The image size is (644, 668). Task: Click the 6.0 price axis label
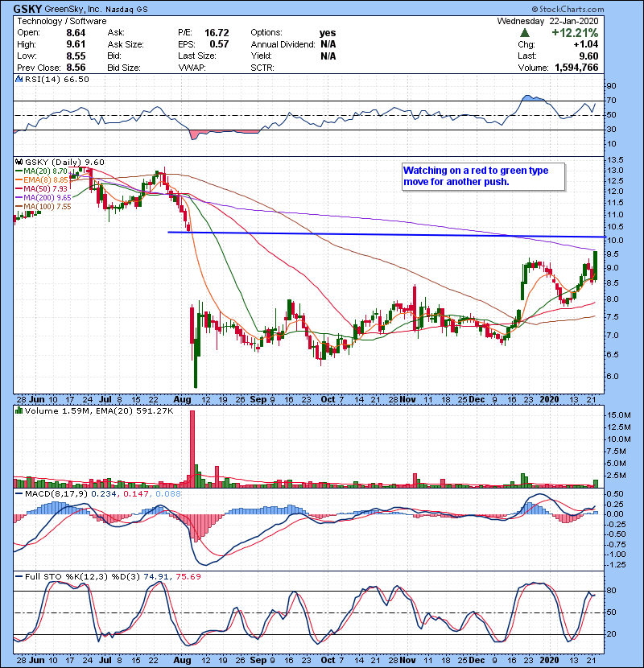point(613,377)
